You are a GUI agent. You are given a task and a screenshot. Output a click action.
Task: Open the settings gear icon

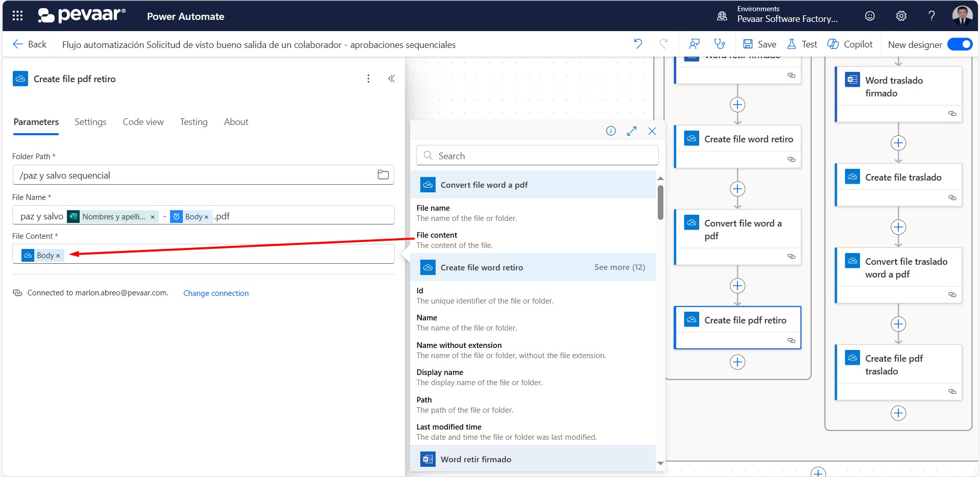coord(901,16)
